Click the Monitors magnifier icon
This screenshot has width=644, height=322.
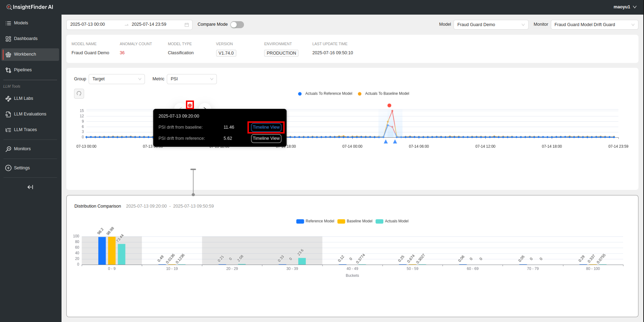coord(8,149)
